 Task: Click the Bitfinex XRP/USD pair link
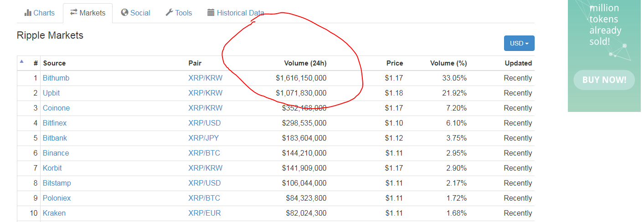(204, 123)
